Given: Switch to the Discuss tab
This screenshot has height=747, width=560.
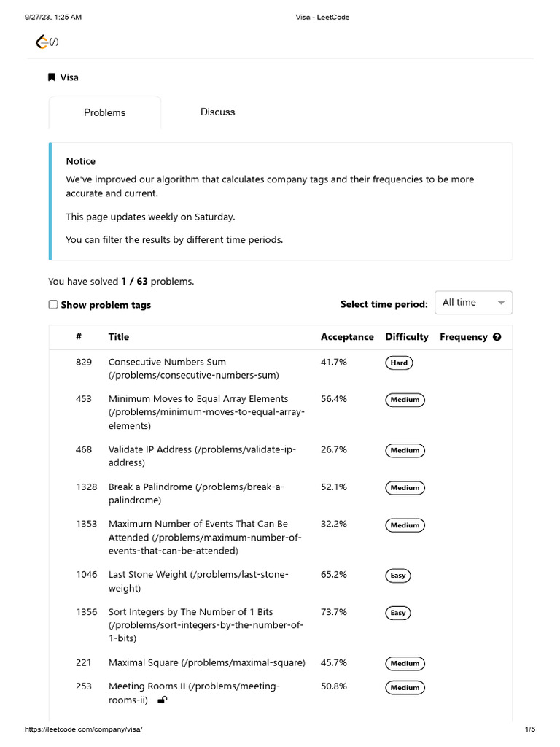Looking at the screenshot, I should click(217, 112).
